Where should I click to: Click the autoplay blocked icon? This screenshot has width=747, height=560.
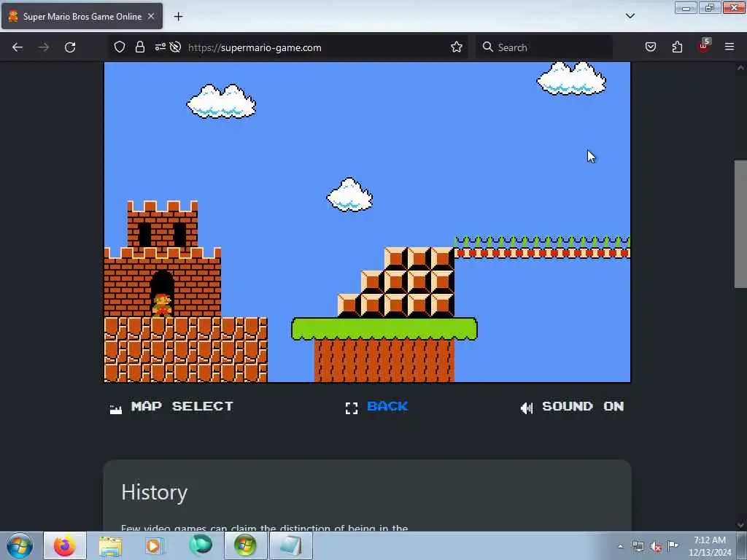coord(175,47)
